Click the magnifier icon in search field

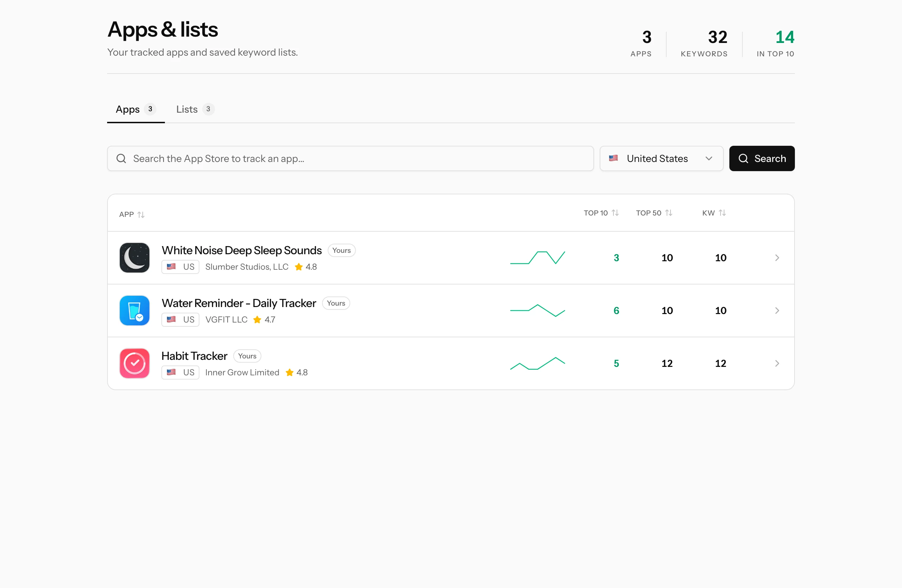[x=121, y=158]
